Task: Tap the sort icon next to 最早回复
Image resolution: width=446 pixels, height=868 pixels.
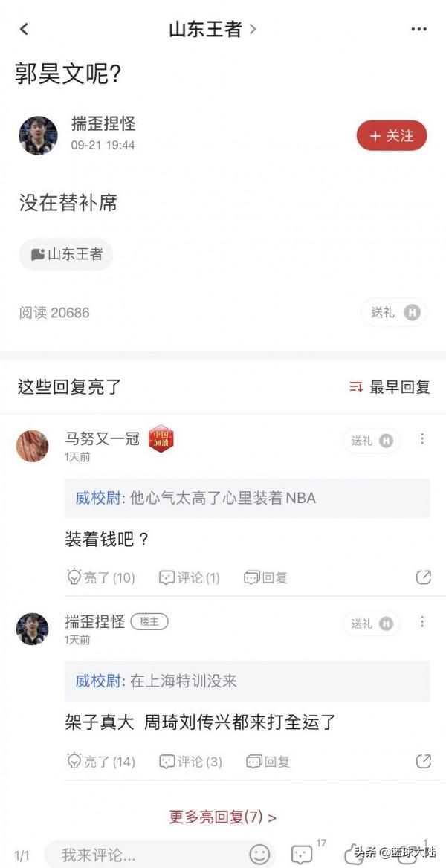Action: coord(354,387)
